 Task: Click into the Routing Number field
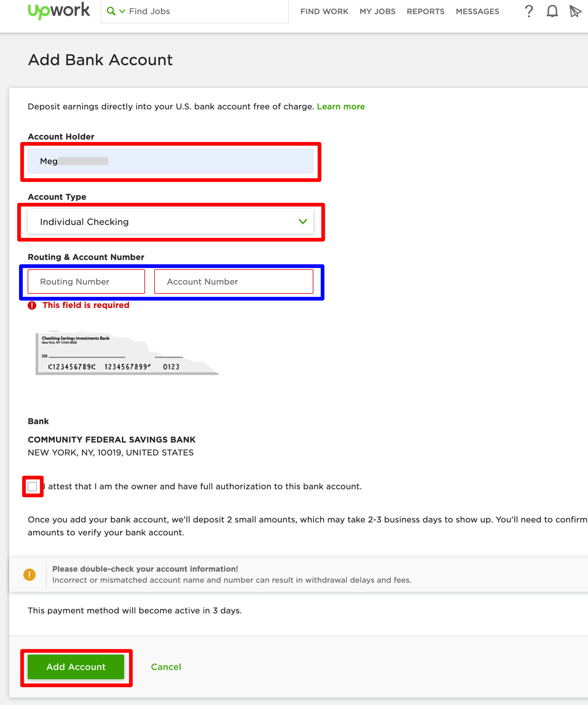click(x=86, y=282)
